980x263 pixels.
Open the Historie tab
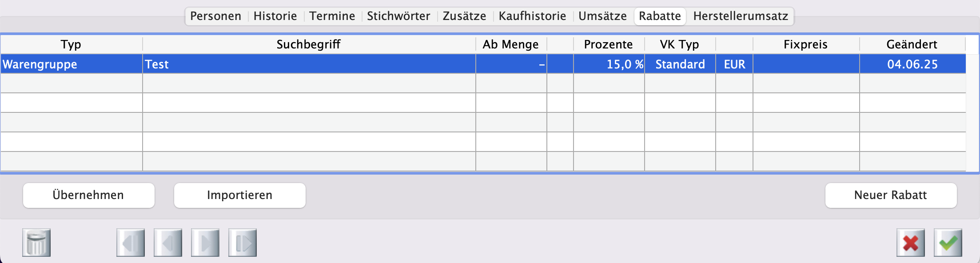(x=275, y=16)
